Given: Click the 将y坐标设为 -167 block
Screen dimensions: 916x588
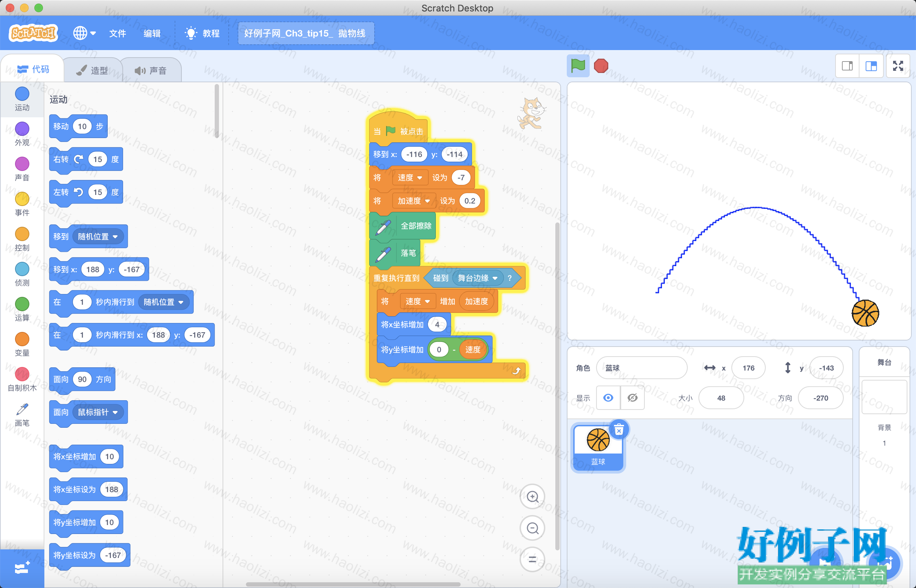Looking at the screenshot, I should pos(90,555).
